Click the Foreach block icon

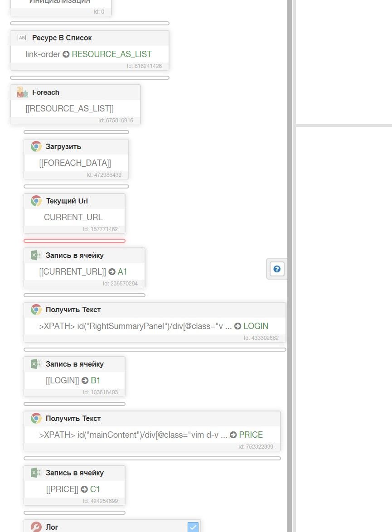coord(22,92)
